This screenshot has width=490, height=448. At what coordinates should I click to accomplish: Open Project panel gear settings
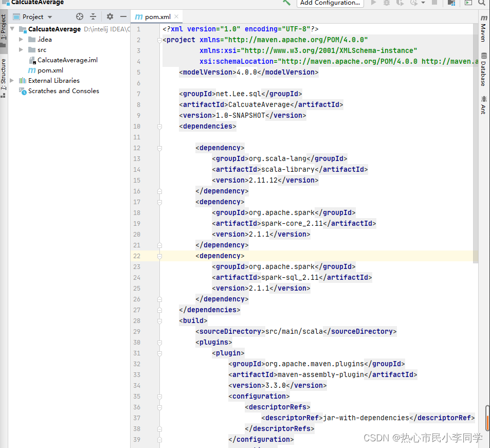click(x=110, y=16)
